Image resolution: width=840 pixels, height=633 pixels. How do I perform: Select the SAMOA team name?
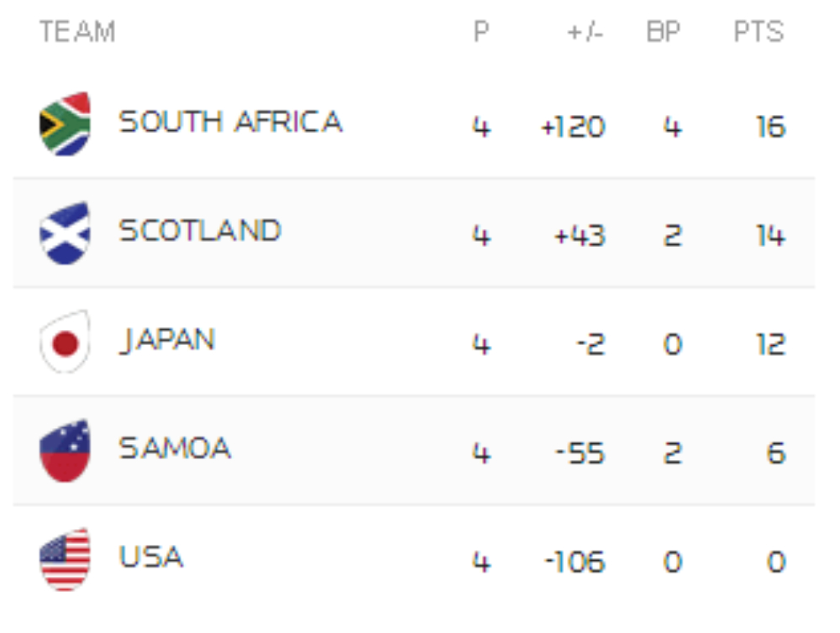click(175, 449)
